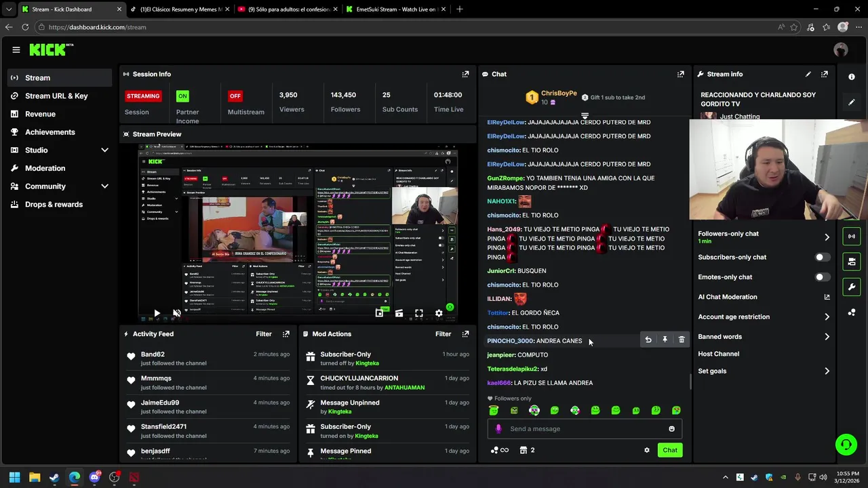Open emoji picker in message box
The height and width of the screenshot is (488, 868).
point(671,428)
